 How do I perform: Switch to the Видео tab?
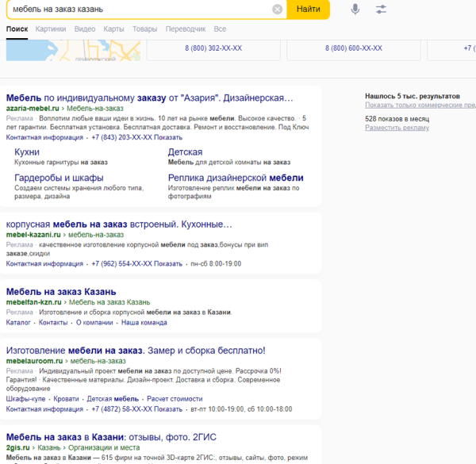(x=85, y=29)
